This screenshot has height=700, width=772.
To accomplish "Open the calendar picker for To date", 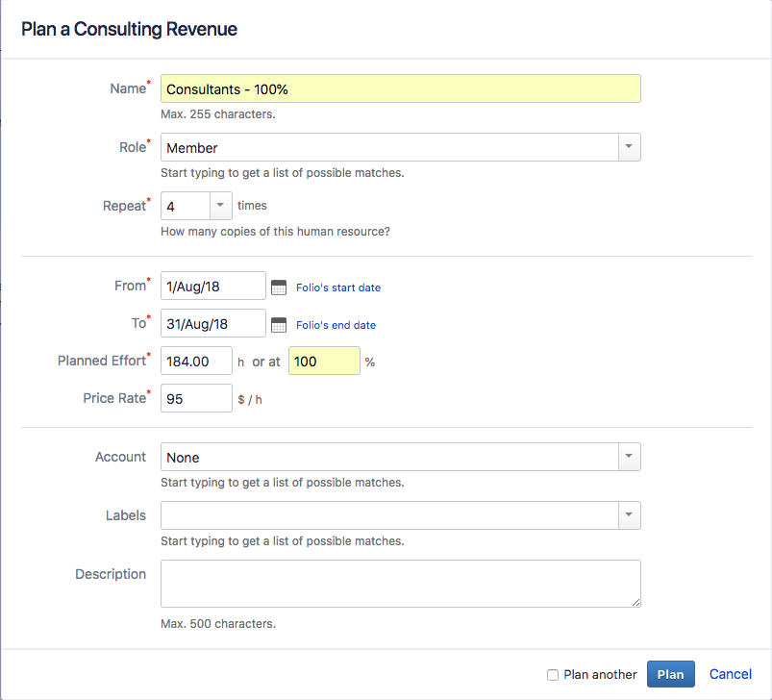I will (278, 323).
